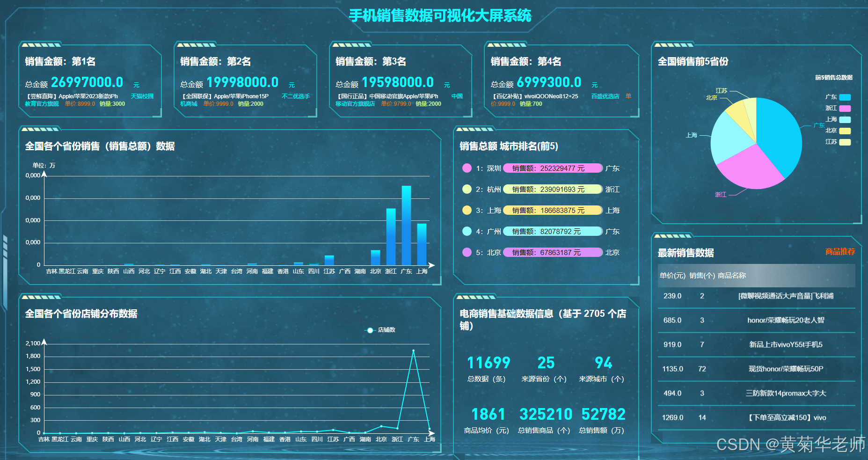Click the 销售额: 82078792 元 bar
868x460 pixels.
(x=553, y=231)
